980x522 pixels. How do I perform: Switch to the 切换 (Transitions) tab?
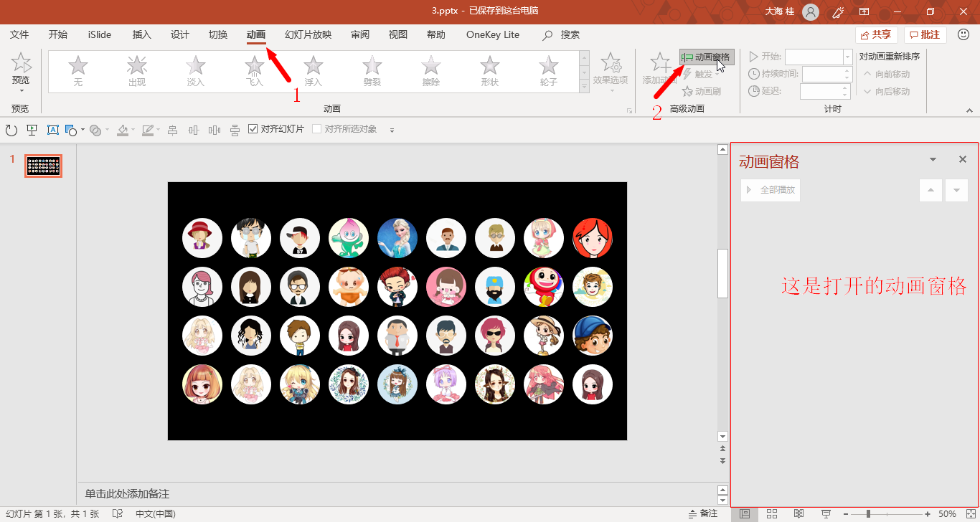click(218, 34)
